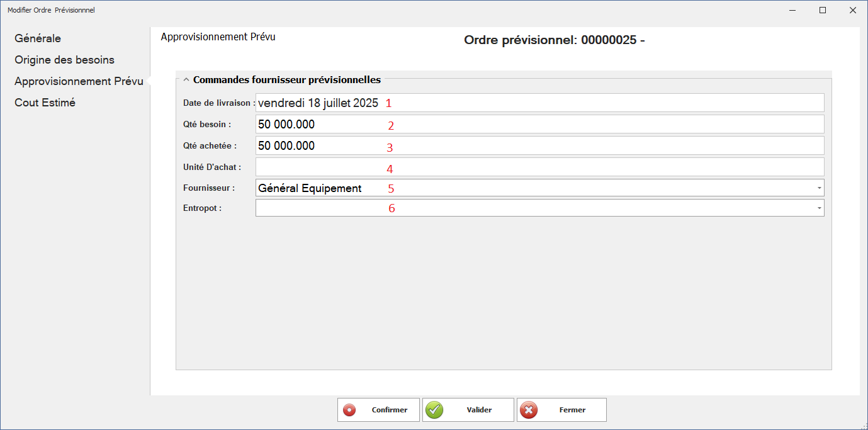Focus the Qté besoin input field
Viewport: 868px width, 430px height.
coord(539,124)
